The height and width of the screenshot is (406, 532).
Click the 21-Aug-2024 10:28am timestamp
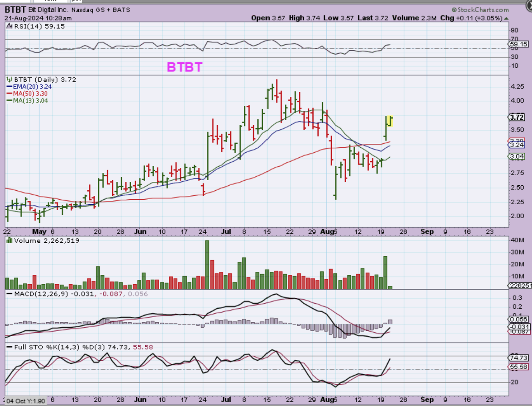click(x=38, y=18)
